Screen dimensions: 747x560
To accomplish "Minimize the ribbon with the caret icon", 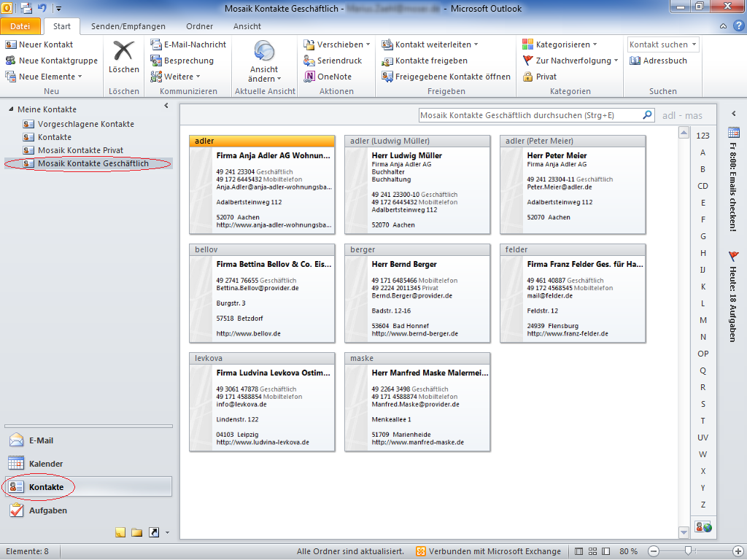I will click(723, 26).
